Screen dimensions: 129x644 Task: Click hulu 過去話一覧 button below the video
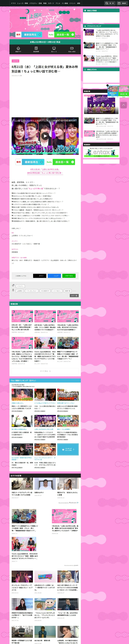pos(60,162)
